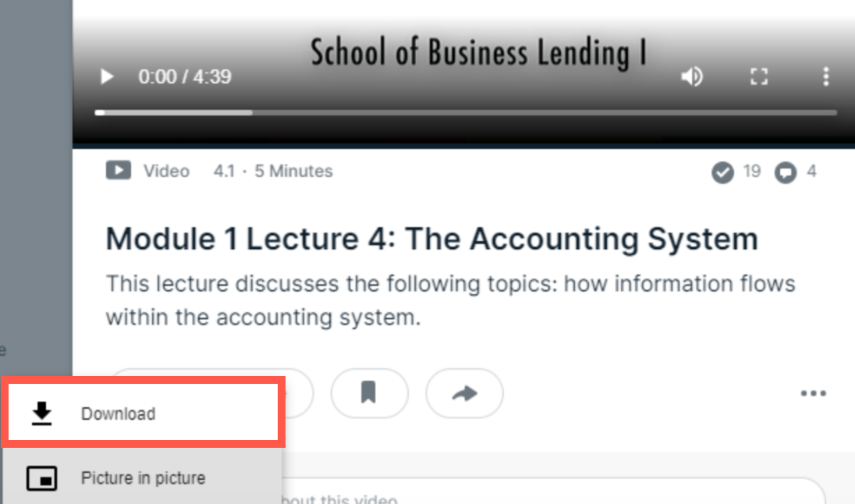Image resolution: width=855 pixels, height=504 pixels.
Task: Mute the video volume
Action: click(x=691, y=77)
